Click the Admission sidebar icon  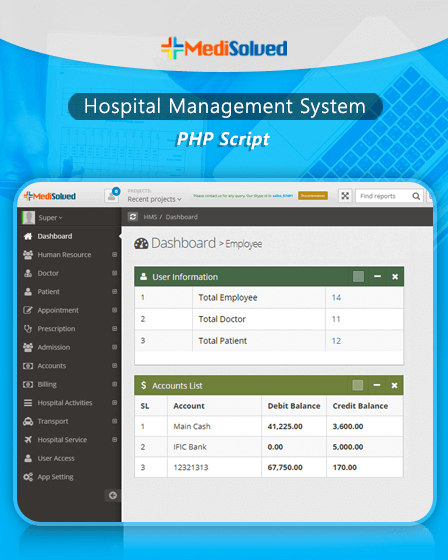[x=28, y=347]
